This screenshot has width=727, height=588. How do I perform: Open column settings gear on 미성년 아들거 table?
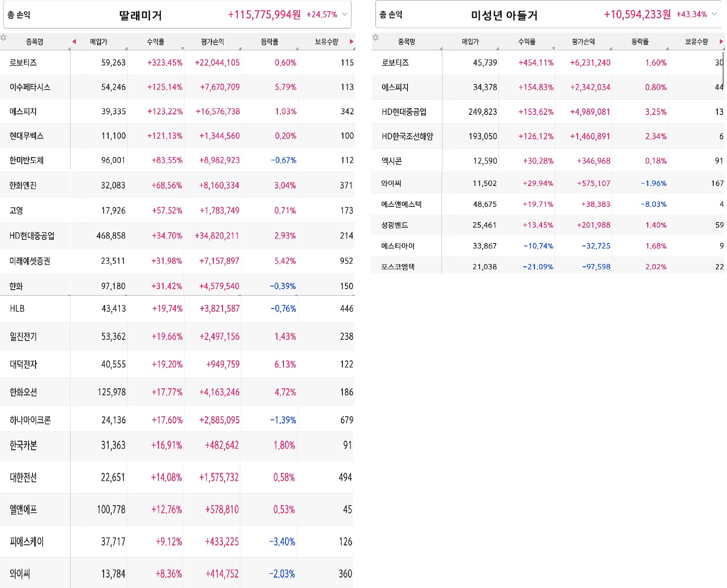tap(376, 38)
